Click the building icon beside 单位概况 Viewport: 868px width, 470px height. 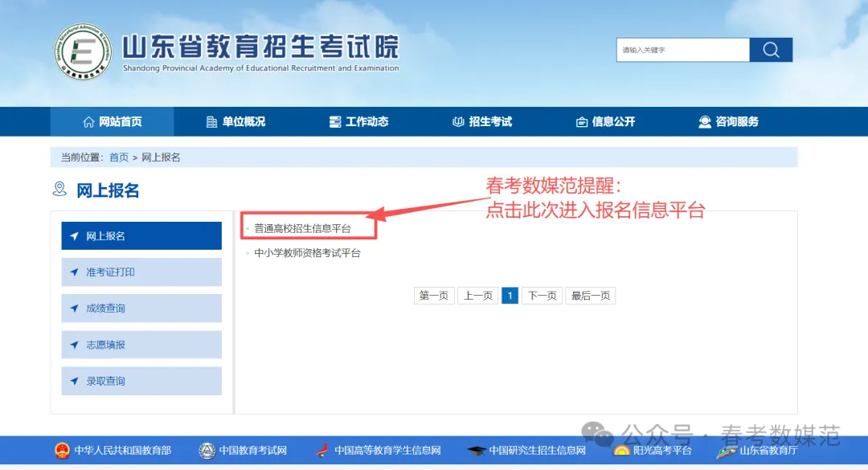pos(211,122)
